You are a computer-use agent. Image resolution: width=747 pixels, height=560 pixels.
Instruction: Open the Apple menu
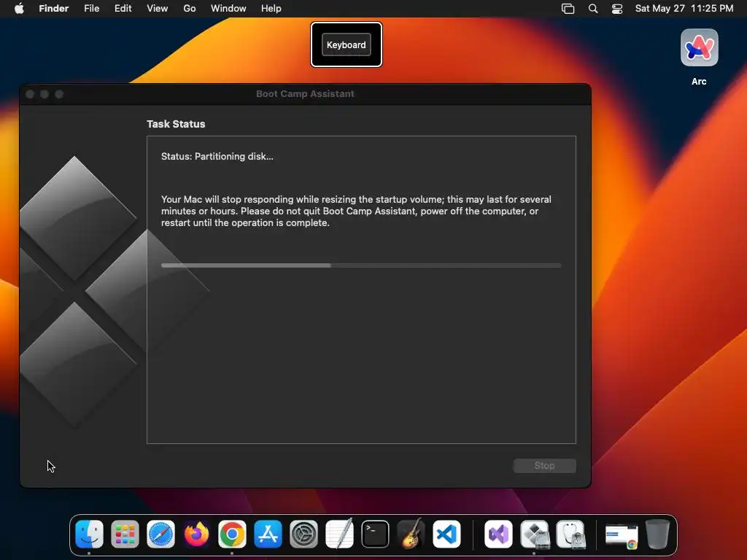[19, 9]
